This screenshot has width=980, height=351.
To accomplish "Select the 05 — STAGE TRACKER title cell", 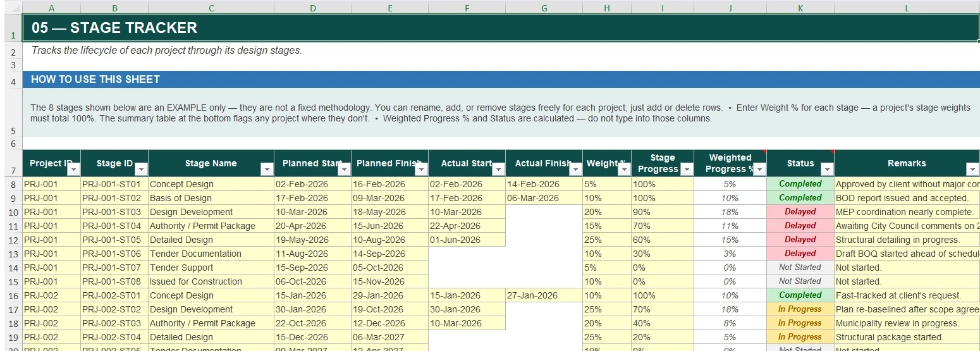I will tap(501, 28).
